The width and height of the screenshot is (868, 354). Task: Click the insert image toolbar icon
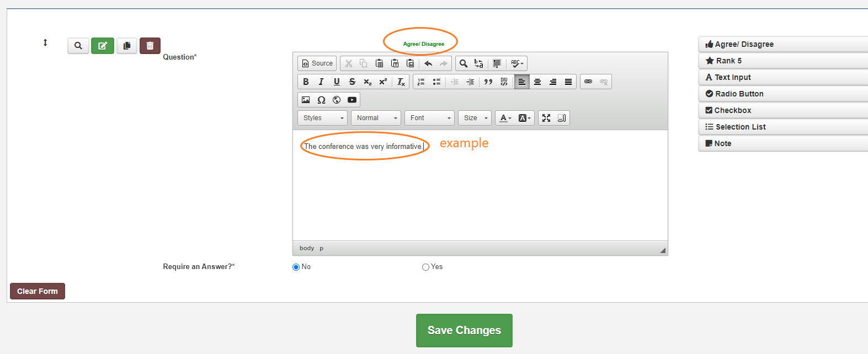306,100
